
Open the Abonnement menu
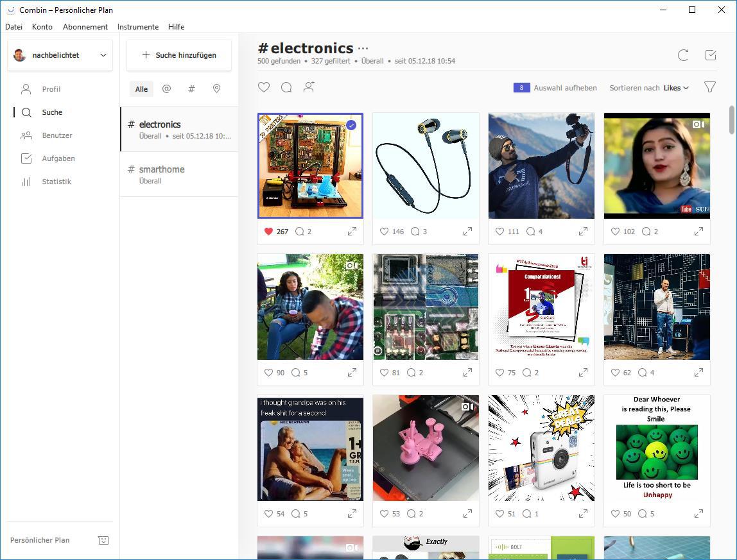tap(85, 27)
